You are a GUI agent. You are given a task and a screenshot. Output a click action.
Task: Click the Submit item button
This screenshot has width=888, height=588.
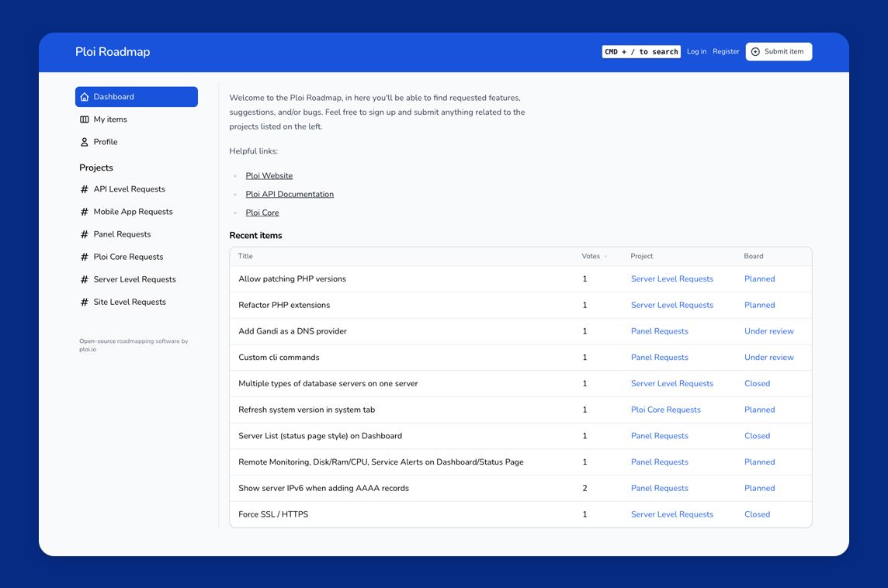(779, 51)
